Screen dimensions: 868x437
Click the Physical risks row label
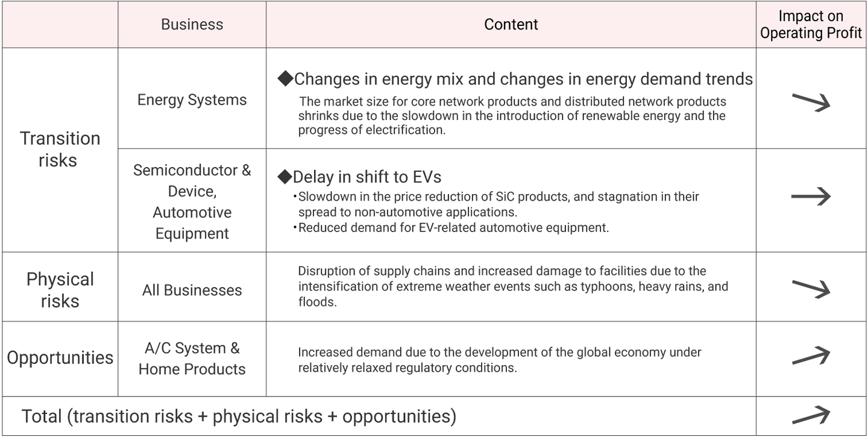60,290
